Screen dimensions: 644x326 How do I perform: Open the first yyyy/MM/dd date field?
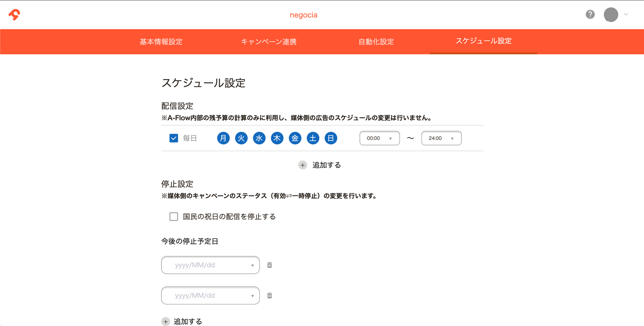(x=210, y=265)
